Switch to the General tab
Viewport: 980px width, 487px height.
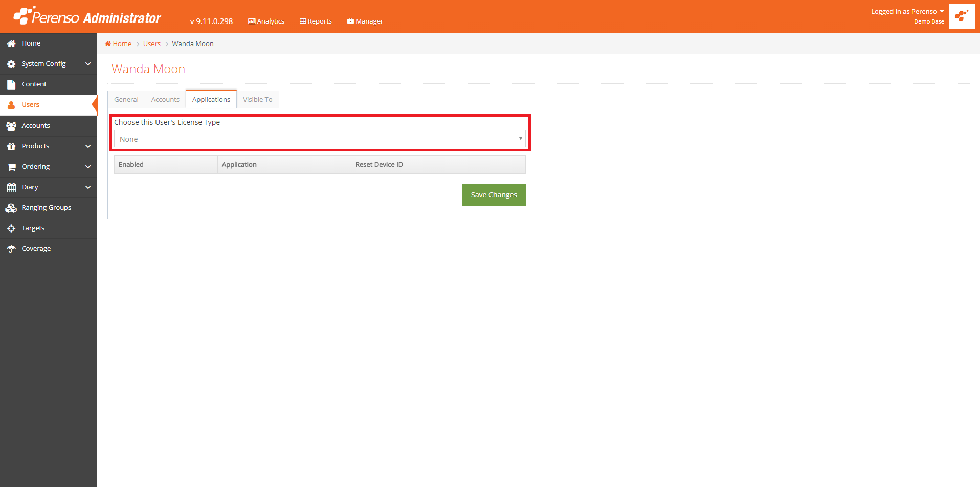pyautogui.click(x=126, y=99)
